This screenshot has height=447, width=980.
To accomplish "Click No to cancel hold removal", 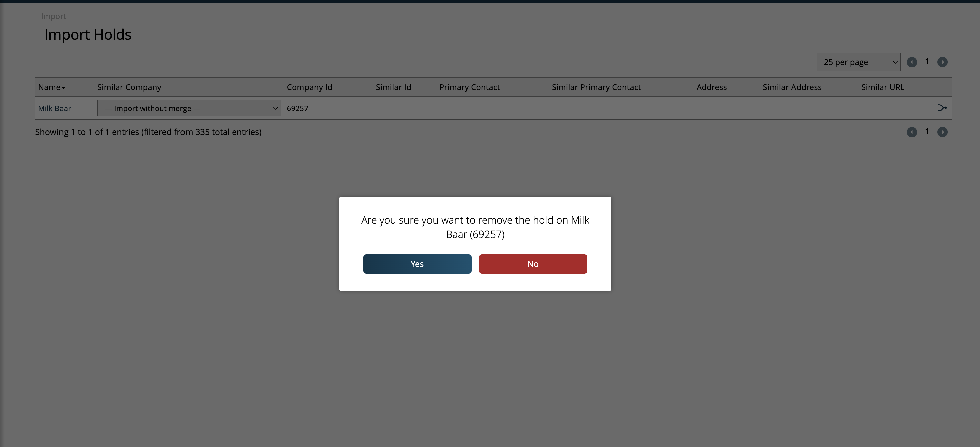I will pyautogui.click(x=532, y=264).
